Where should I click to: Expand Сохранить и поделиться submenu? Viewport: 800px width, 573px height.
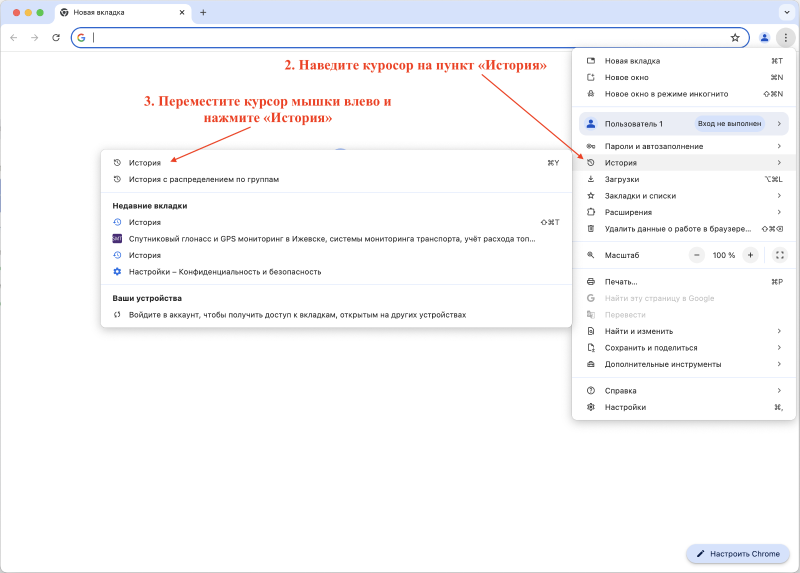click(684, 347)
